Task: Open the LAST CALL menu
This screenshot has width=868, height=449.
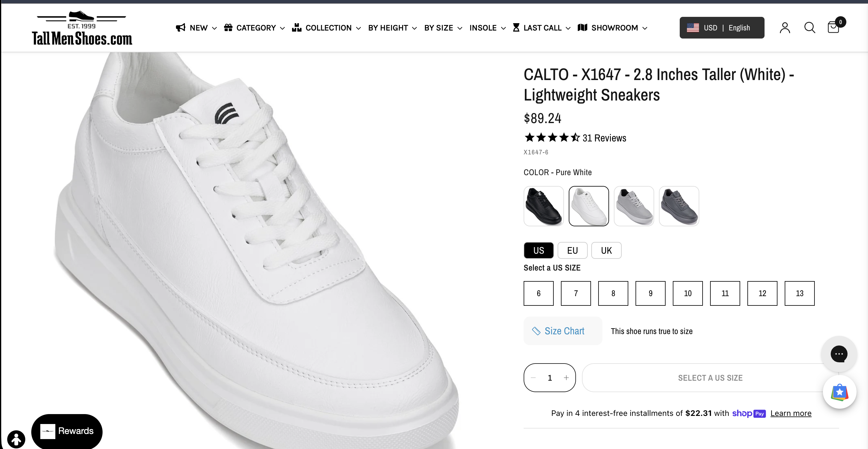Action: point(541,28)
